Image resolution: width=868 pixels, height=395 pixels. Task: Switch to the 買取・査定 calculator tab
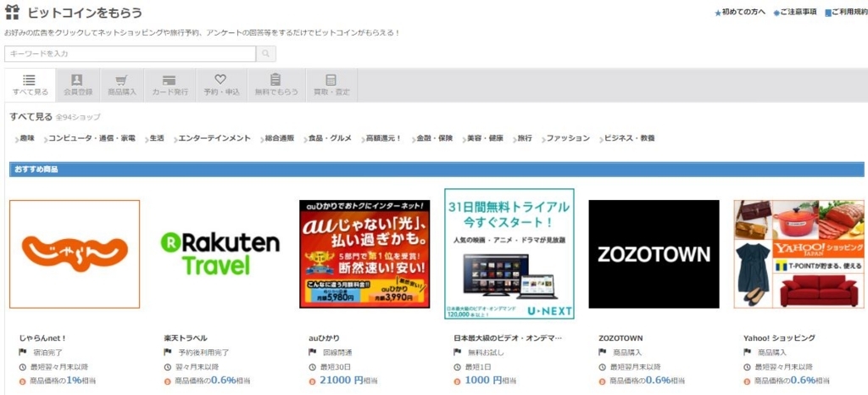(x=331, y=86)
